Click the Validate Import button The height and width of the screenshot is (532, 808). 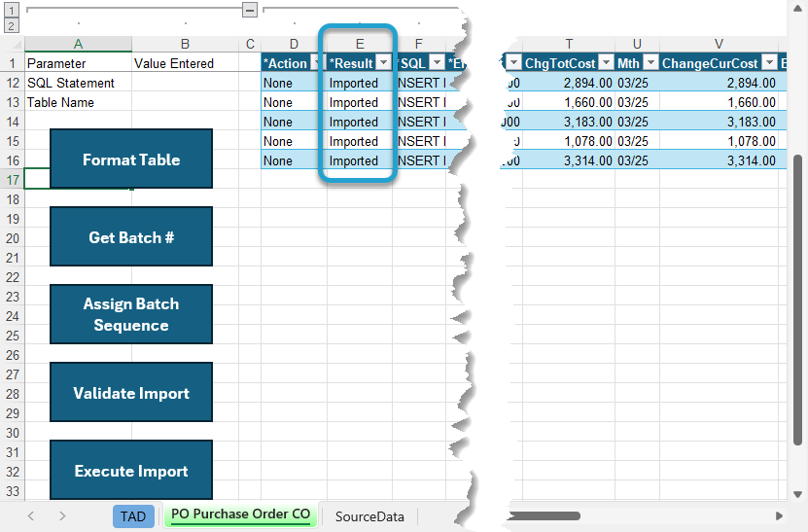coord(131,392)
